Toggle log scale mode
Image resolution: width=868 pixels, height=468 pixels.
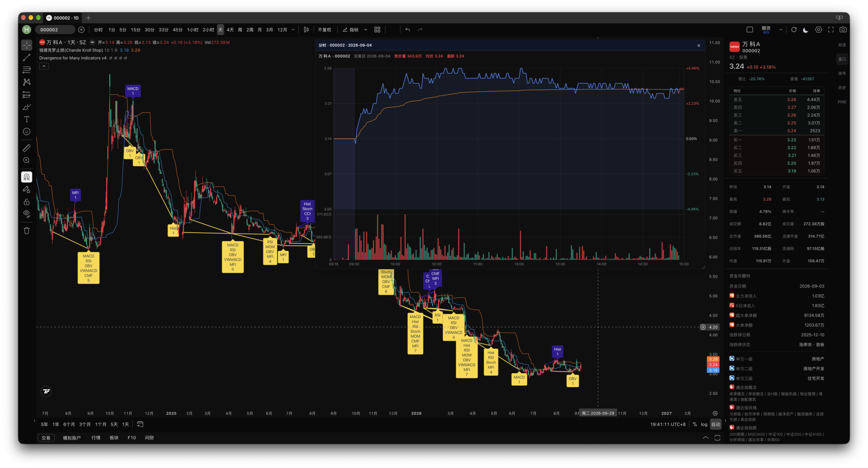click(704, 424)
